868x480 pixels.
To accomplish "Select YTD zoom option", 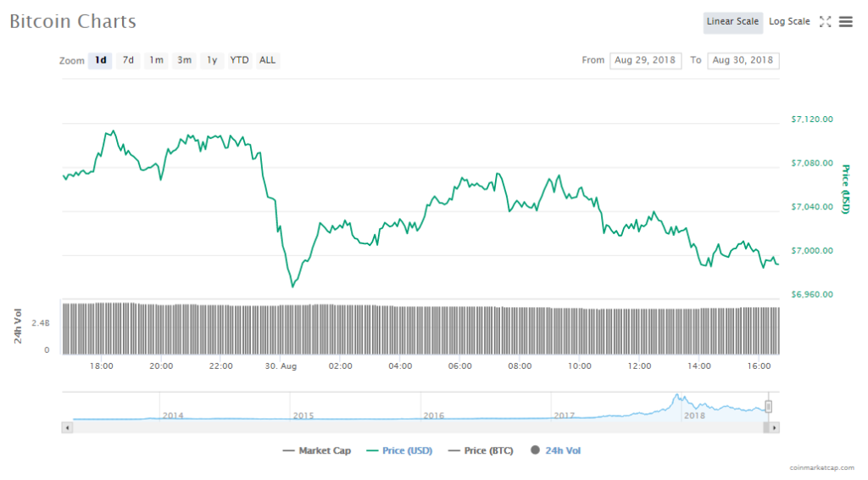I will click(x=240, y=60).
